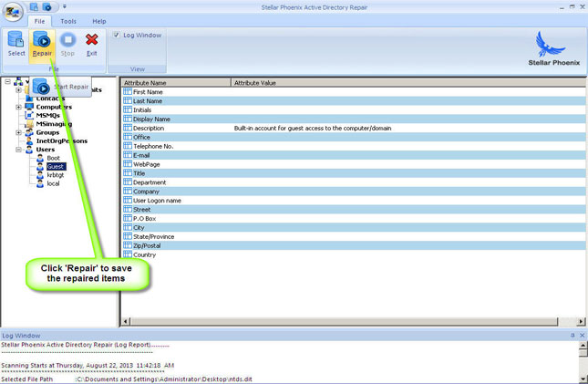Select the State/Province attribute row

click(354, 236)
